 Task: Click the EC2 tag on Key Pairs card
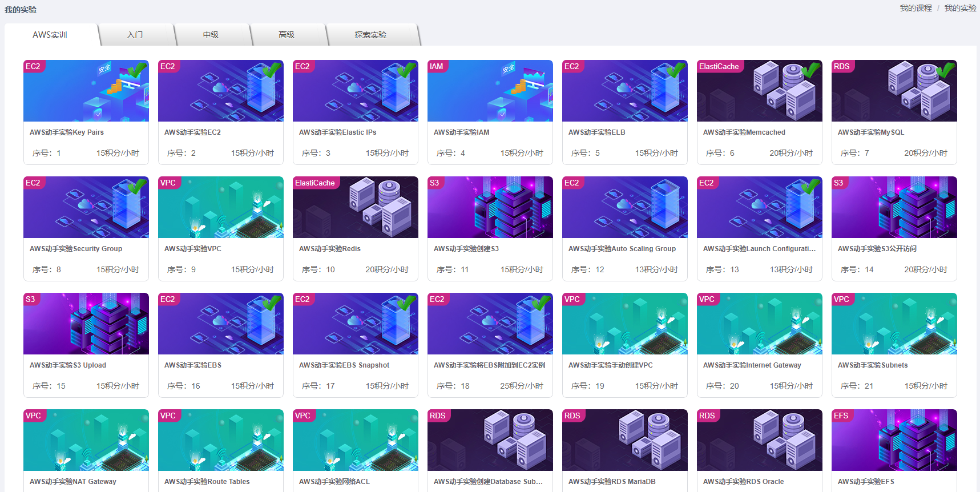(33, 66)
